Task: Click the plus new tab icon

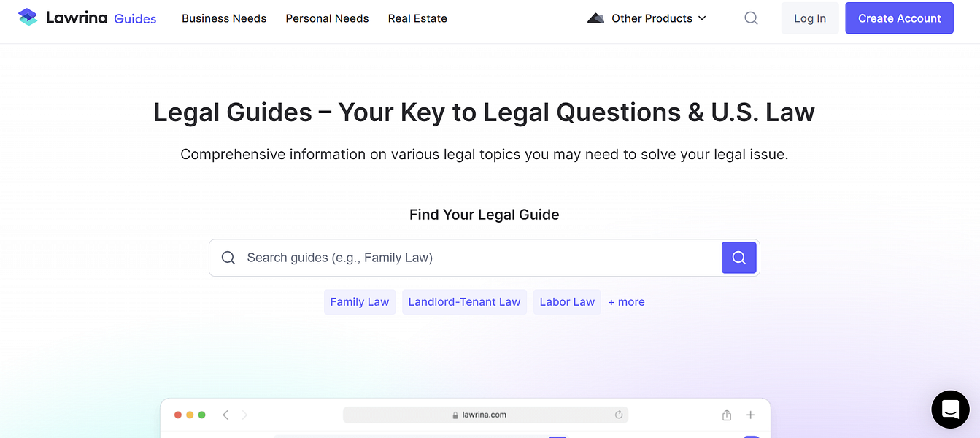Action: pyautogui.click(x=750, y=415)
